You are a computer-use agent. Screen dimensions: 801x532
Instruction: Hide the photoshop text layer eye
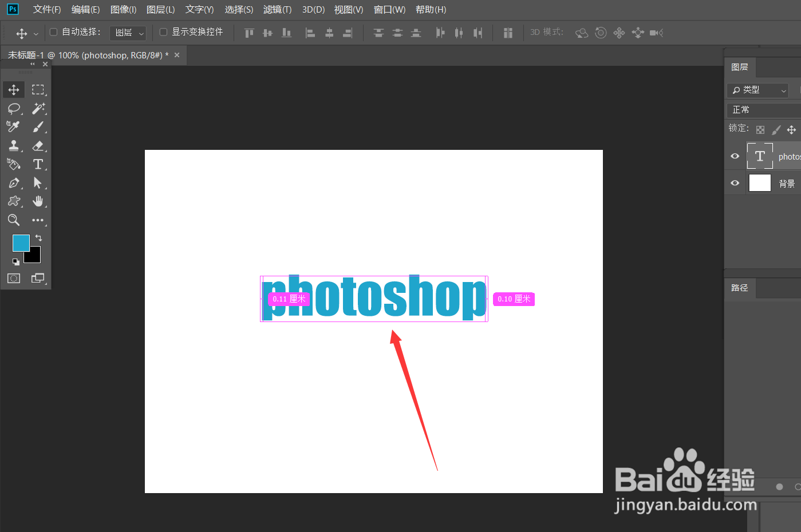(735, 156)
